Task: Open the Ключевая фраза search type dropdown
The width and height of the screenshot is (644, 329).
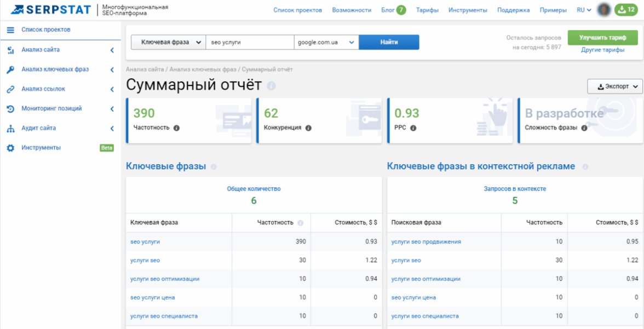Action: [x=168, y=42]
